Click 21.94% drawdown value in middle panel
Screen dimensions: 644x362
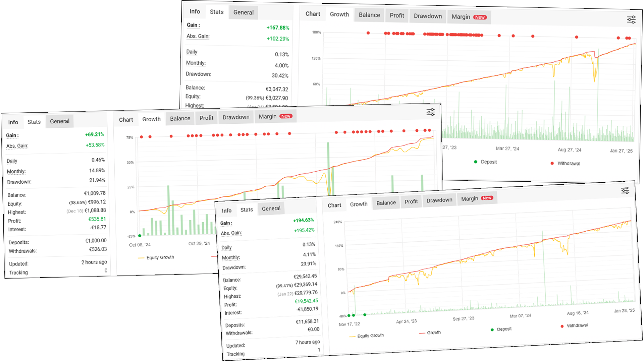click(x=97, y=180)
